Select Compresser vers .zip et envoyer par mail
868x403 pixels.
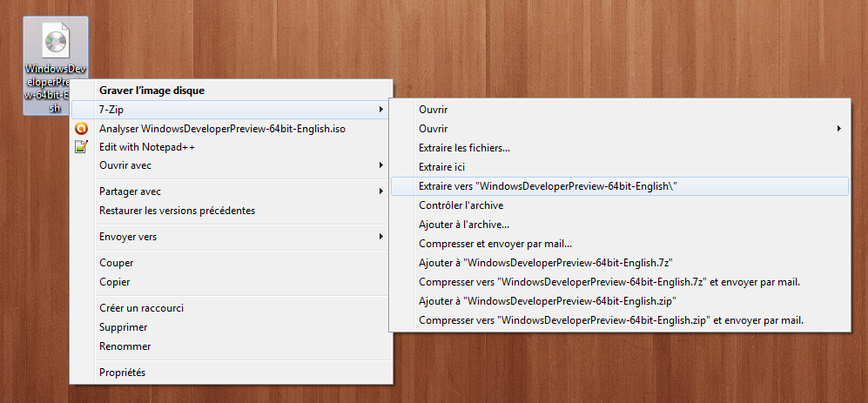[611, 320]
